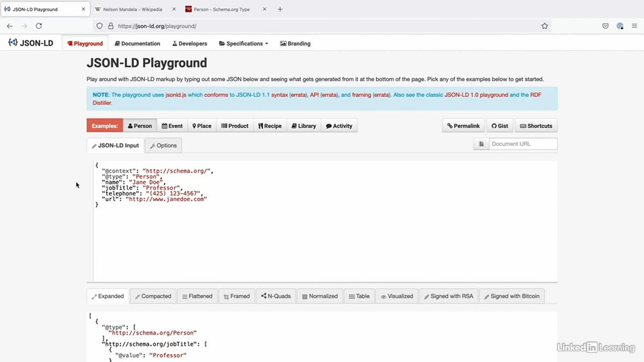Click the "http://www.janedoe.com" url value
The width and height of the screenshot is (644, 362).
click(x=166, y=199)
